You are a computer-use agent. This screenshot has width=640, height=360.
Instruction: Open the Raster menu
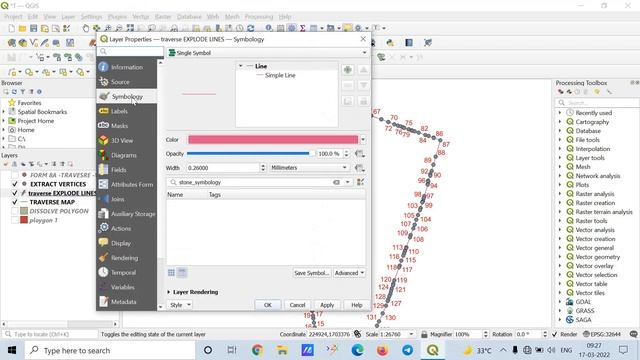point(163,17)
